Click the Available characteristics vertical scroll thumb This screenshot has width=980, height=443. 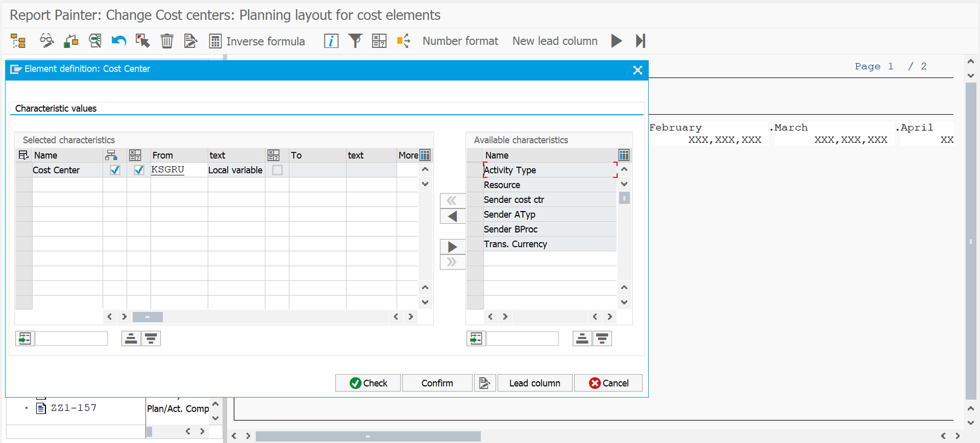pyautogui.click(x=624, y=198)
